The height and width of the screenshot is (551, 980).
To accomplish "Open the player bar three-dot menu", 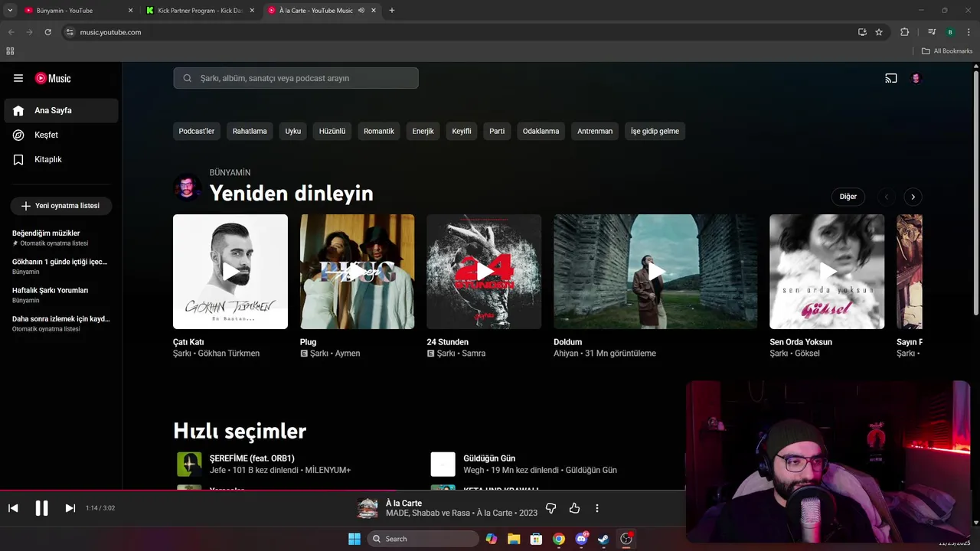I will (597, 508).
